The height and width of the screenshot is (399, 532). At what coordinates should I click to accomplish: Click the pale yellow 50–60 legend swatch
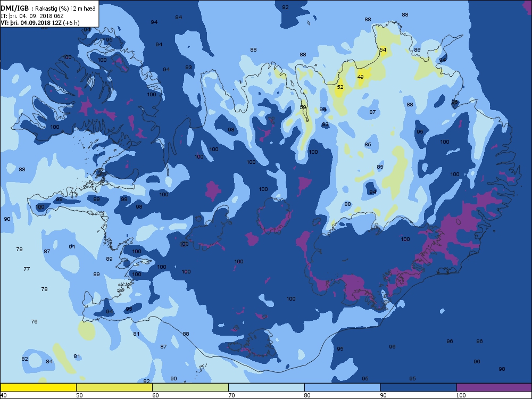[114, 387]
